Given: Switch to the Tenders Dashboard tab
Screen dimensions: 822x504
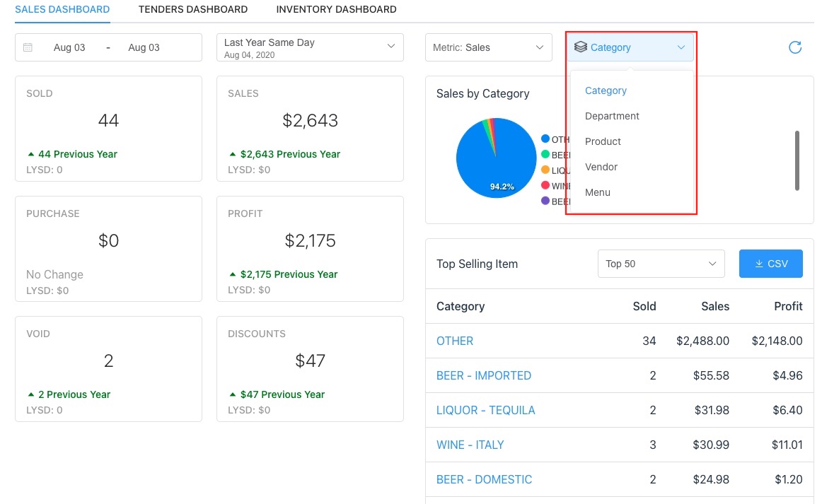Looking at the screenshot, I should click(193, 9).
